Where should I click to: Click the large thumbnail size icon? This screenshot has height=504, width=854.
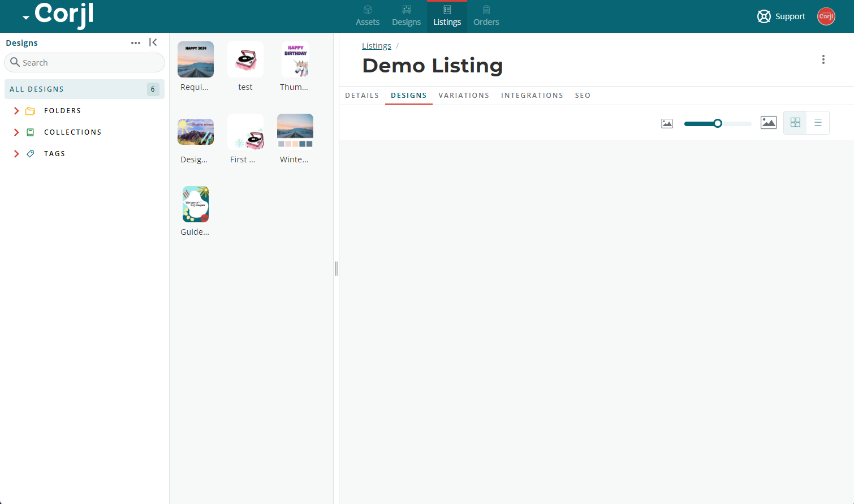(769, 122)
